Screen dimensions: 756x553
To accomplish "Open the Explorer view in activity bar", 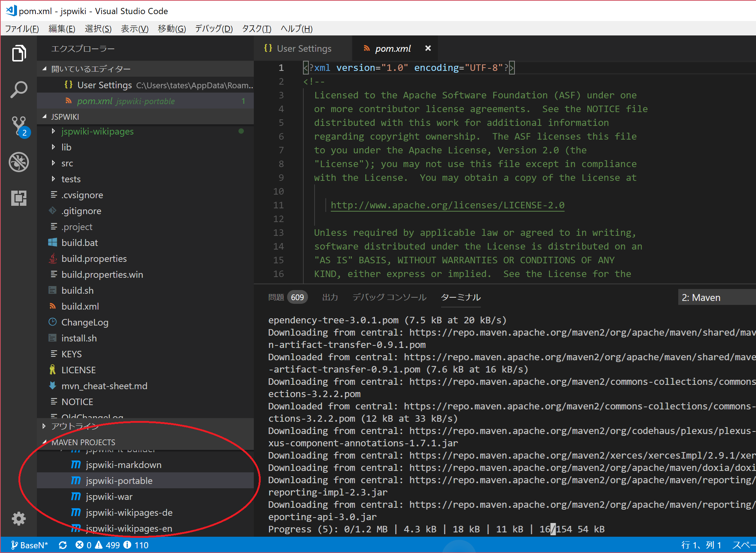I will 19,54.
